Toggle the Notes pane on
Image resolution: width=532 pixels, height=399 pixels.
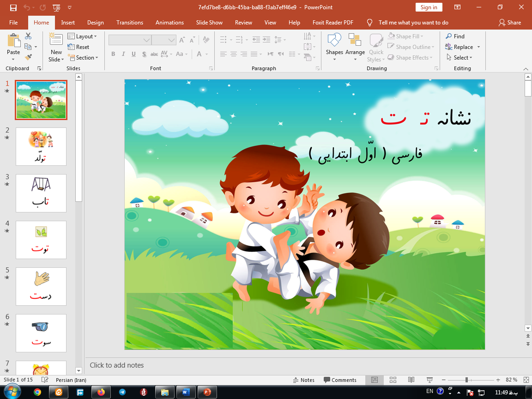click(x=304, y=380)
